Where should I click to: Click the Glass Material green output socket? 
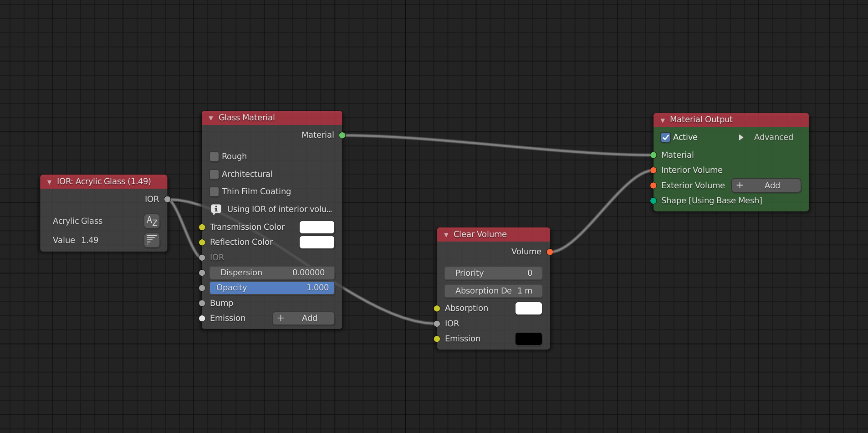click(x=342, y=135)
